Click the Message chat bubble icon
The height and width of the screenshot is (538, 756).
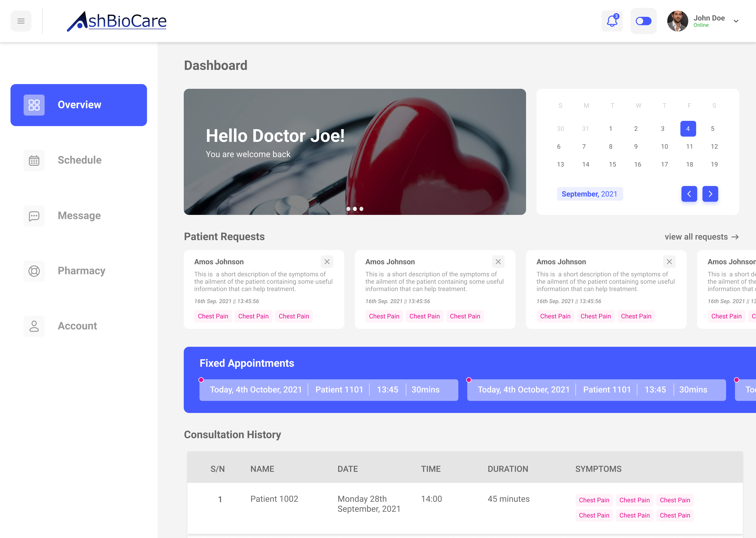[34, 216]
